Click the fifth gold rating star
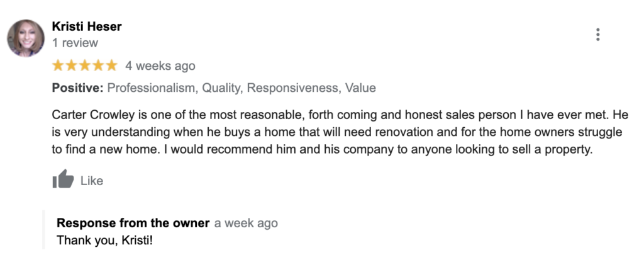Viewport: 644px width, 255px height. pyautogui.click(x=111, y=65)
